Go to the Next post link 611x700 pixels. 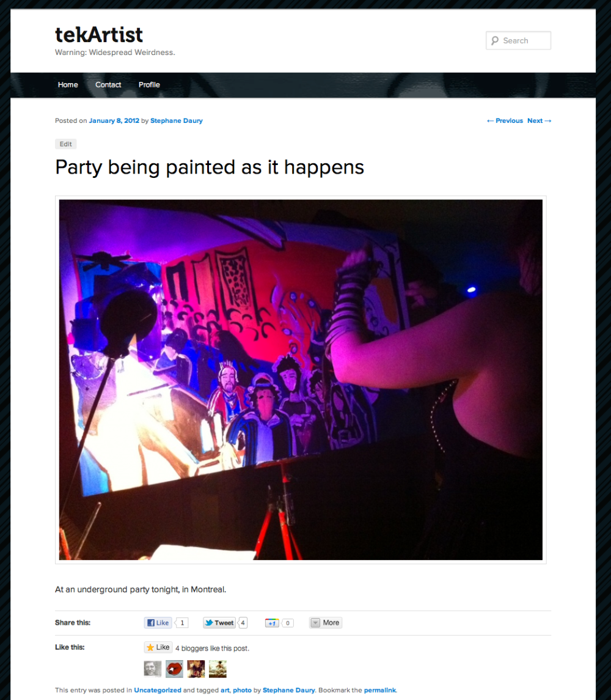point(539,120)
